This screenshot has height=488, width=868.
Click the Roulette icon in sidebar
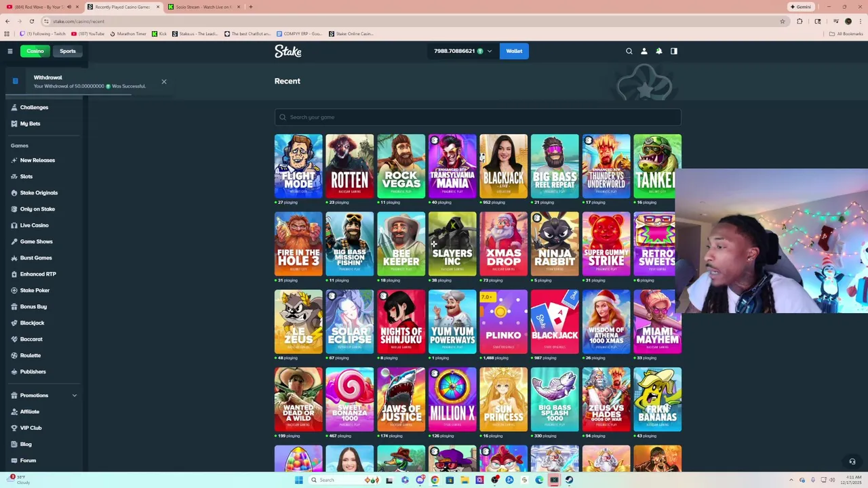click(14, 355)
